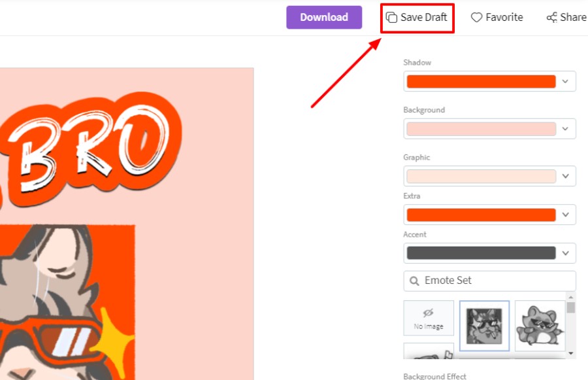588x380 pixels.
Task: Click the emote list scroll up arrow
Action: coord(571,297)
